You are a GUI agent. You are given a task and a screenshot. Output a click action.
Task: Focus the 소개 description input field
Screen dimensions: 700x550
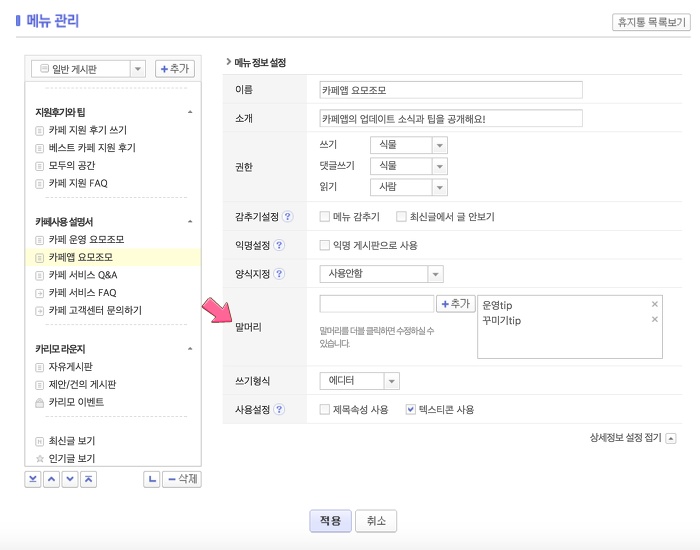(x=451, y=118)
